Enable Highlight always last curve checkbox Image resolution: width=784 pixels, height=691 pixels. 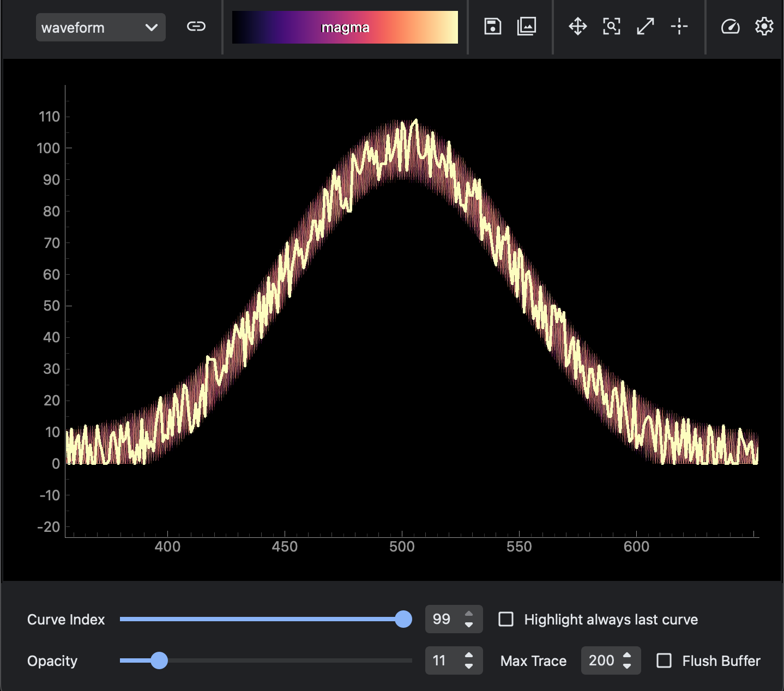pyautogui.click(x=506, y=619)
